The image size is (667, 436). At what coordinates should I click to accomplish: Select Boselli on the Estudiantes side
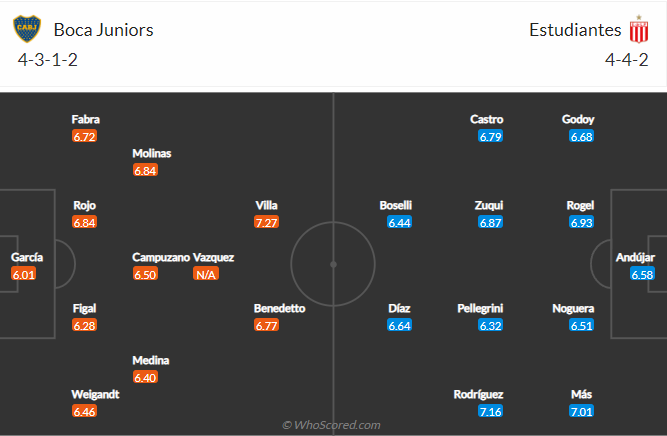coord(396,205)
